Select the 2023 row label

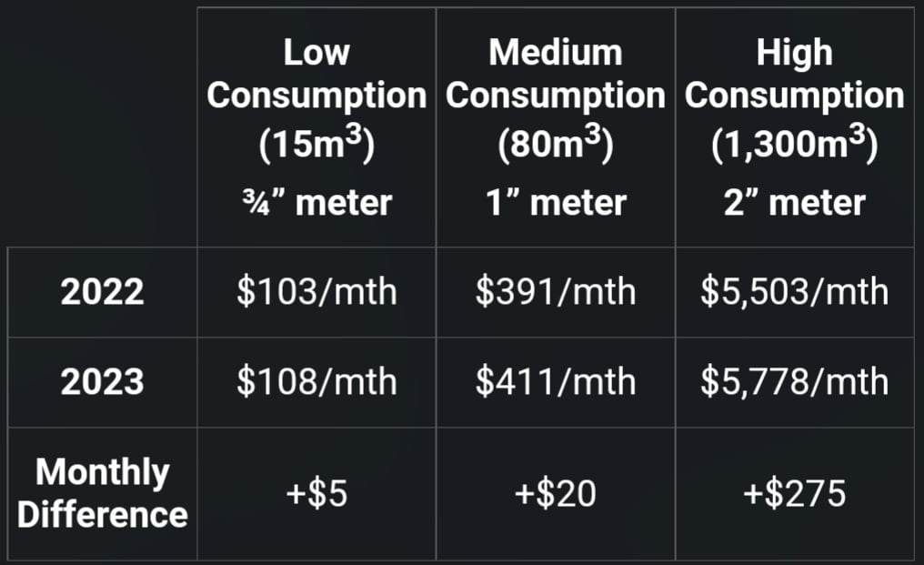tap(102, 382)
